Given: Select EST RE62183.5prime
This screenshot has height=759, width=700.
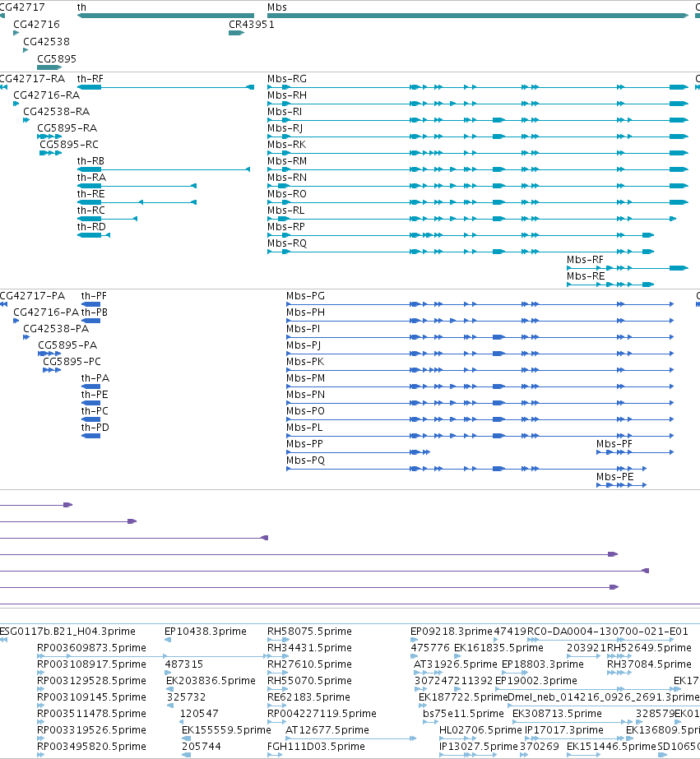Looking at the screenshot, I should click(277, 706).
